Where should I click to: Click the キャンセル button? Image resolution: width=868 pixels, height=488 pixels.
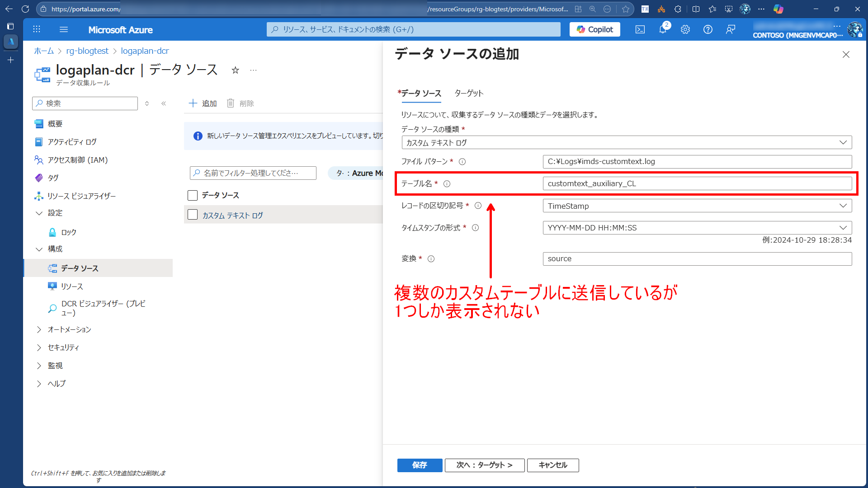552,465
